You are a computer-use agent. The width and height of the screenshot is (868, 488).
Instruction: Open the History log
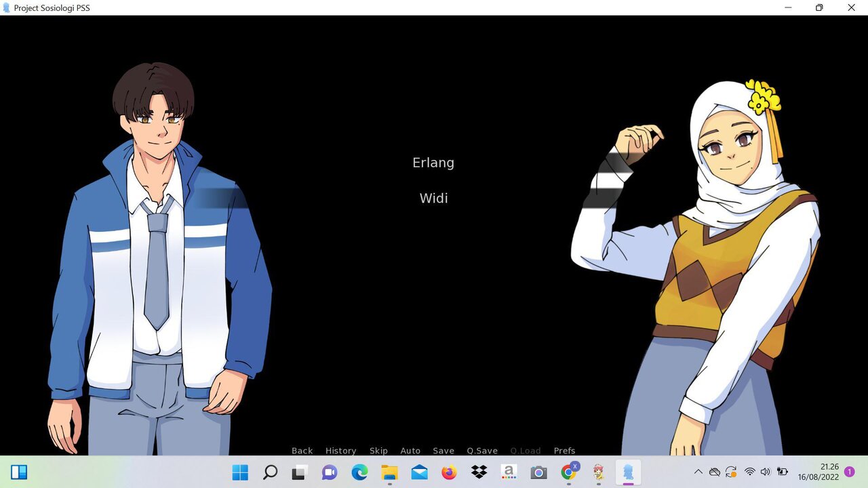[x=340, y=451]
